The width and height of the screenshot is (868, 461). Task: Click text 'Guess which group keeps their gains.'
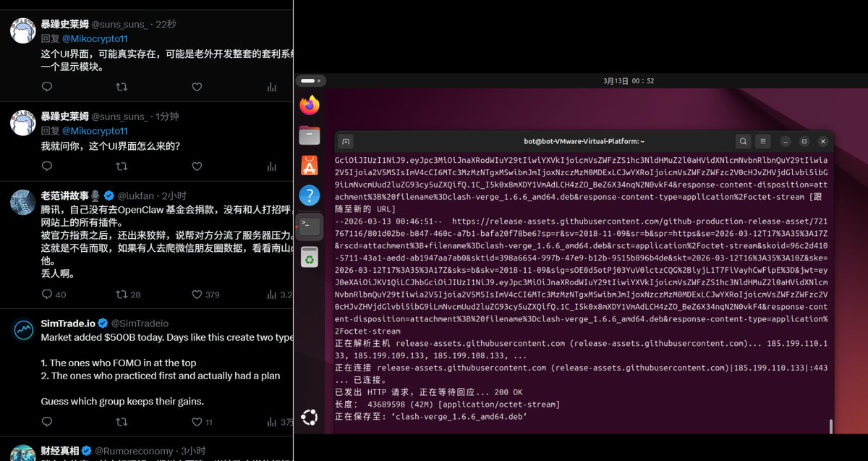[122, 401]
